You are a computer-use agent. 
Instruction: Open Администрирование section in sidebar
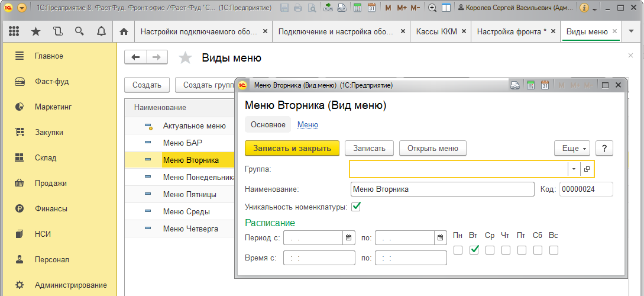(59, 285)
